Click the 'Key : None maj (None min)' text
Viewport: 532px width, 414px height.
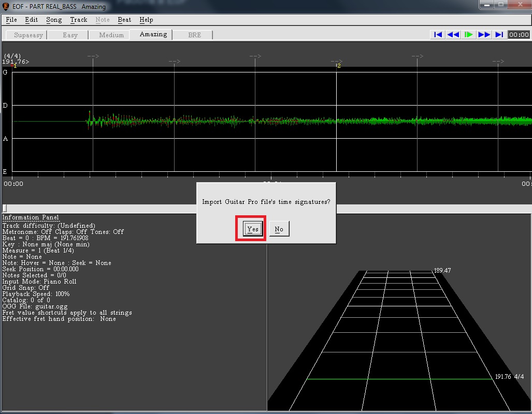click(x=46, y=244)
